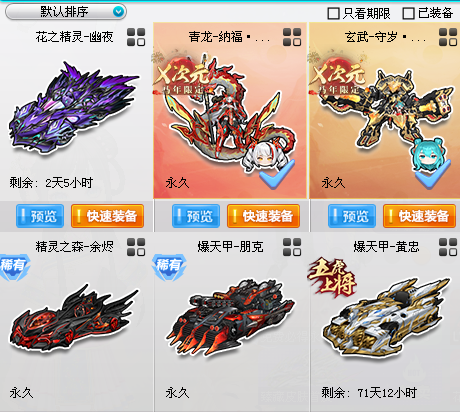The height and width of the screenshot is (412, 460).
Task: Open grid icon on 花之精灵-幽夜 card
Action: click(x=136, y=37)
